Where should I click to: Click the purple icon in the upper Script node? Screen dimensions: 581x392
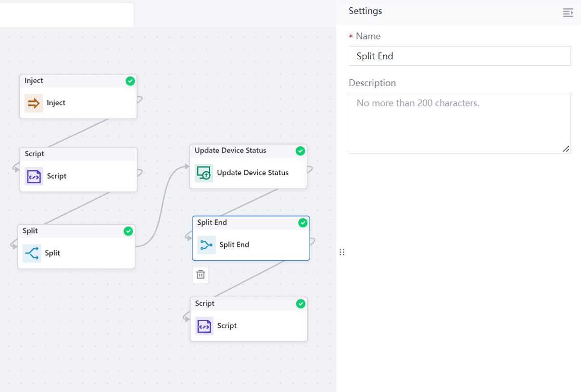pyautogui.click(x=34, y=176)
